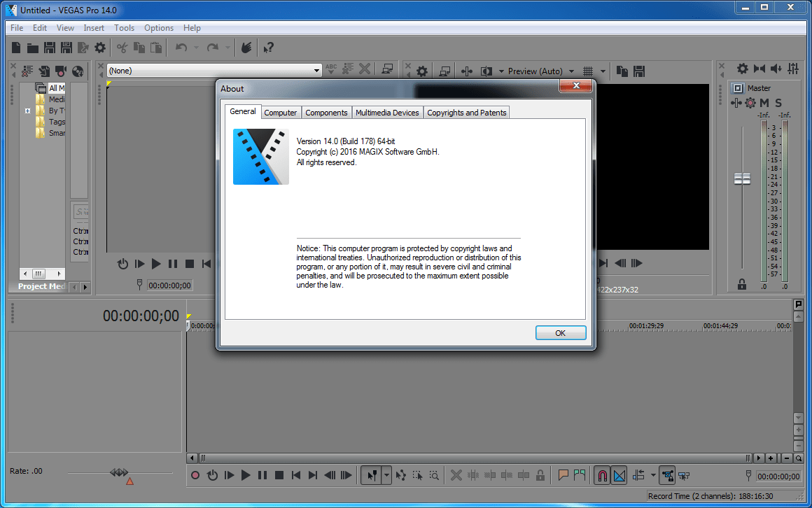Select the Envelope Edit tool
The height and width of the screenshot is (508, 812).
pos(401,475)
